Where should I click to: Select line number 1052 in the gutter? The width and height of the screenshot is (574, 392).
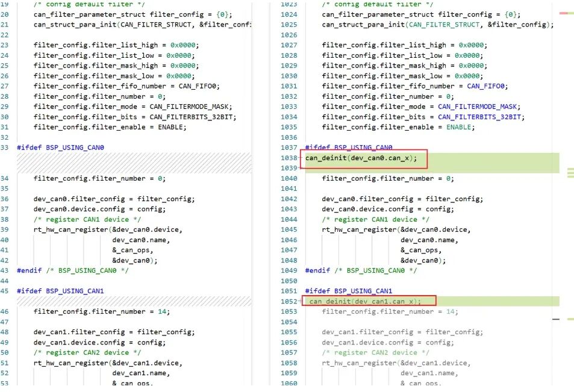pos(289,302)
